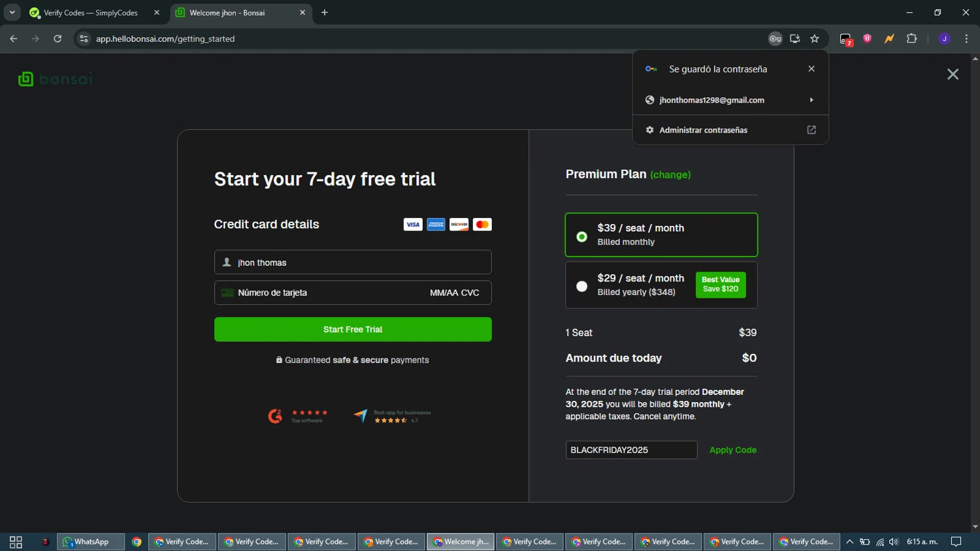The height and width of the screenshot is (551, 980).
Task: Open WhatsApp from the taskbar
Action: 91,542
